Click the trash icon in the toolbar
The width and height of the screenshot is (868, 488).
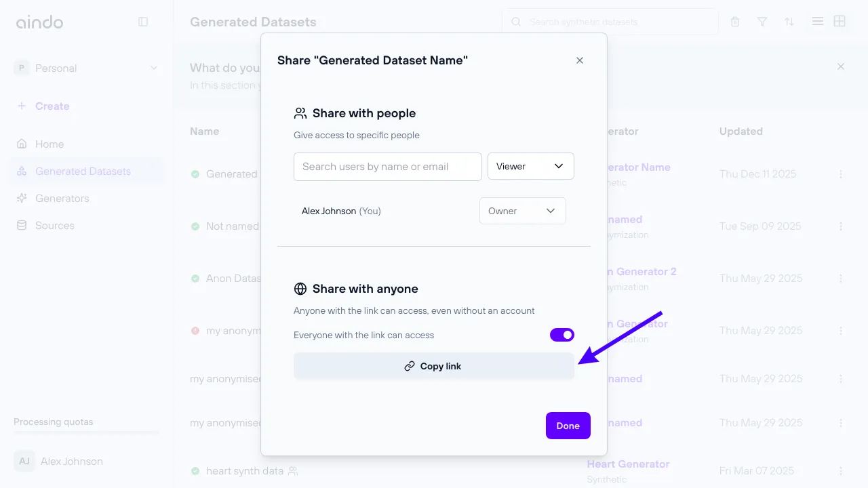(735, 21)
